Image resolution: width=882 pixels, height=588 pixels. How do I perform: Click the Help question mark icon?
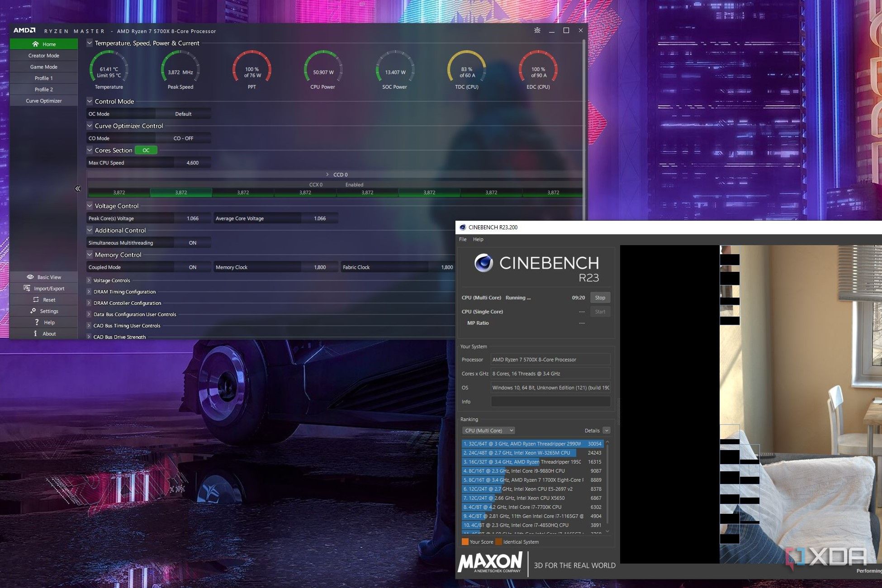coord(37,322)
